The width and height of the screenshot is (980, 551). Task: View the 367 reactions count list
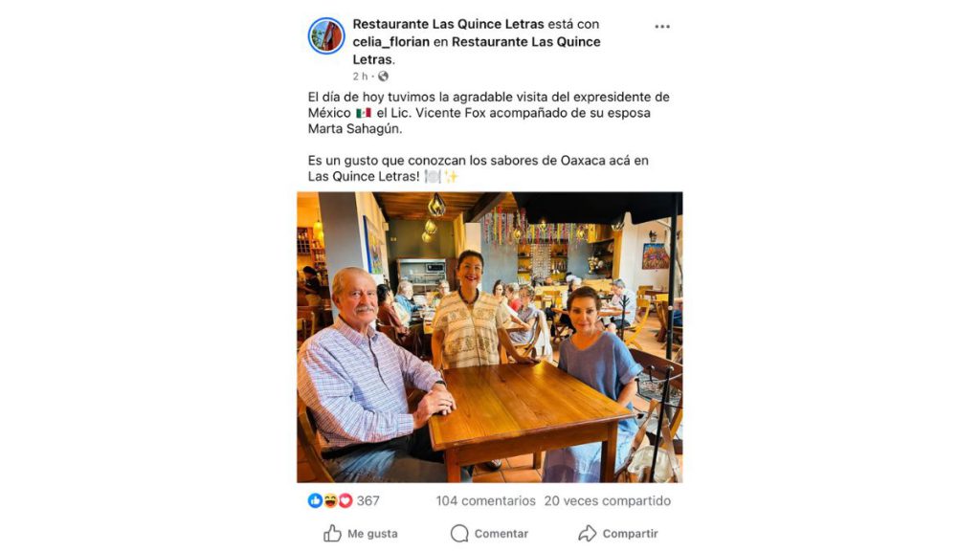(368, 500)
